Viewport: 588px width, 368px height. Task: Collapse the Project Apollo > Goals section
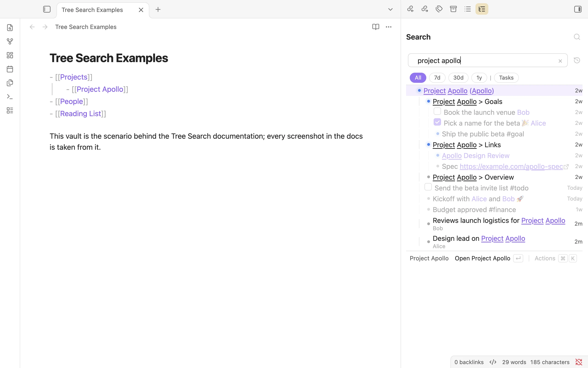point(429,101)
